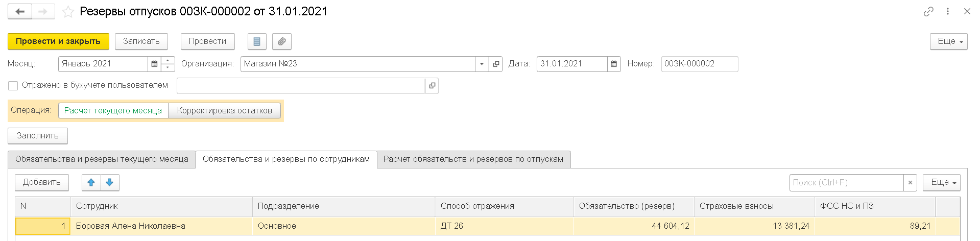Open the top Еще dropdown menu
The image size is (980, 241).
[x=949, y=41]
